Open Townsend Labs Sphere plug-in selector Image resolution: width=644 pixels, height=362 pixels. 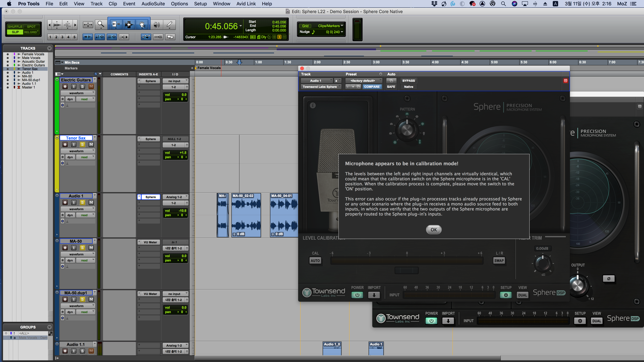tap(321, 87)
